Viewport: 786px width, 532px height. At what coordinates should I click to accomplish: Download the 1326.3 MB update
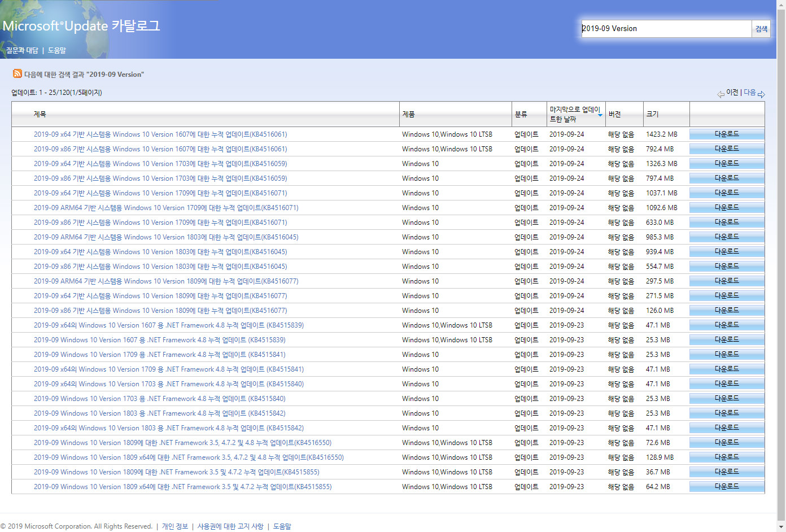727,164
